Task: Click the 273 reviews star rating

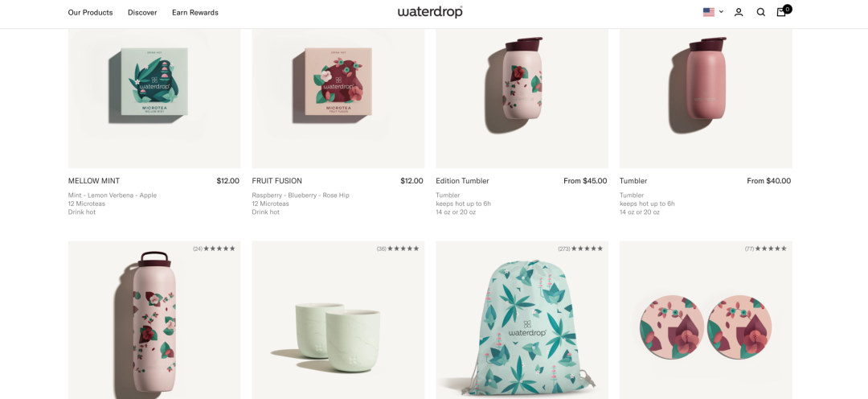Action: (581, 249)
